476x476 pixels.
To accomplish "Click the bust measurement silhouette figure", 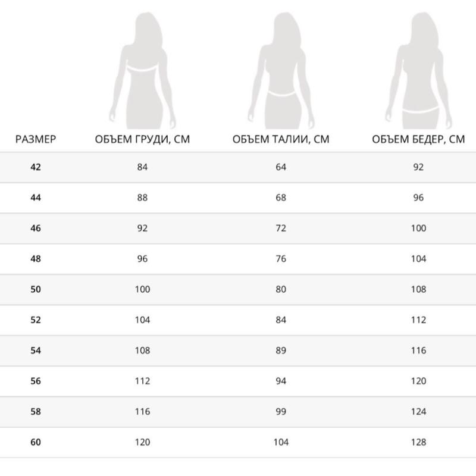I will tap(142, 68).
